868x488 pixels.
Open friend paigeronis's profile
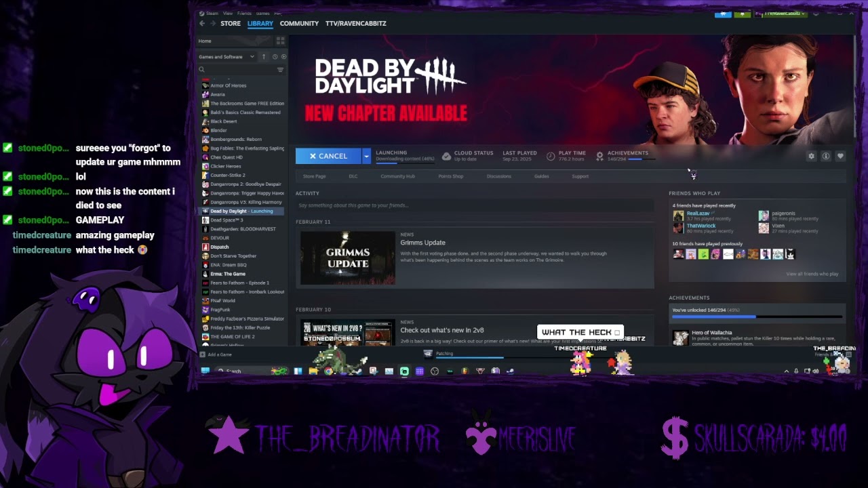pyautogui.click(x=783, y=213)
